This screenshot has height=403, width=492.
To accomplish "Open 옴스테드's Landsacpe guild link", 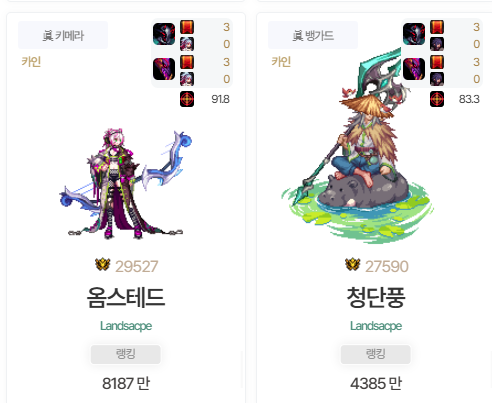I will coord(126,326).
